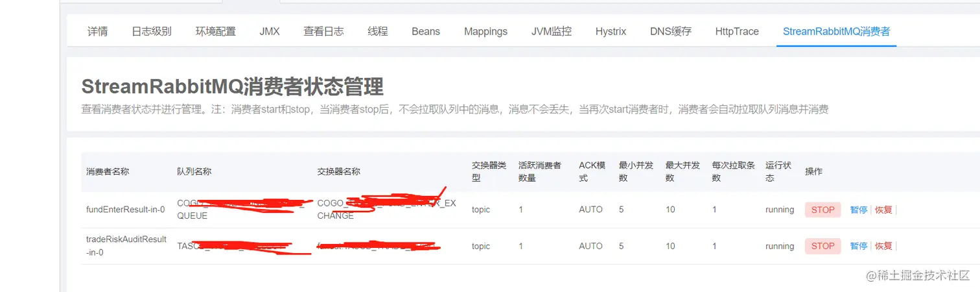Click the 操作 column header

(x=813, y=171)
